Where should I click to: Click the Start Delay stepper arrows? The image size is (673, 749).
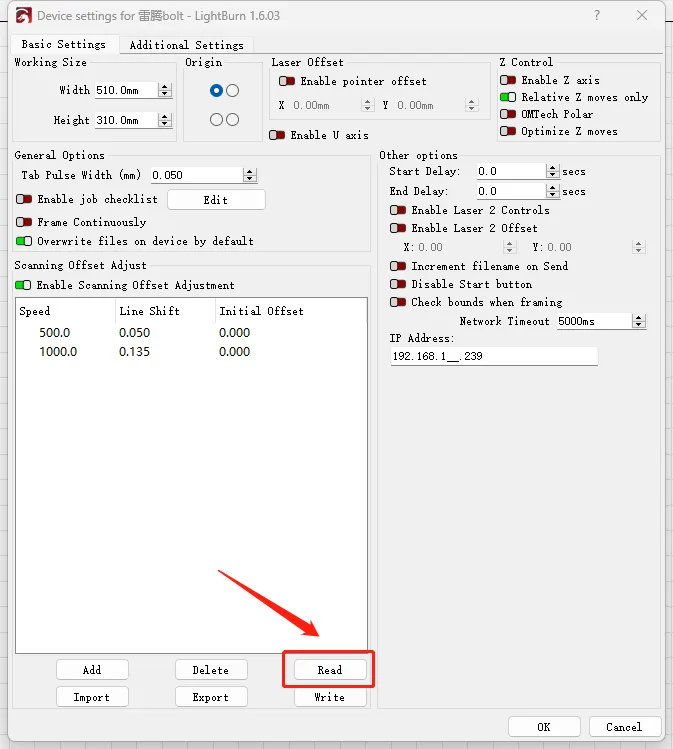click(553, 171)
